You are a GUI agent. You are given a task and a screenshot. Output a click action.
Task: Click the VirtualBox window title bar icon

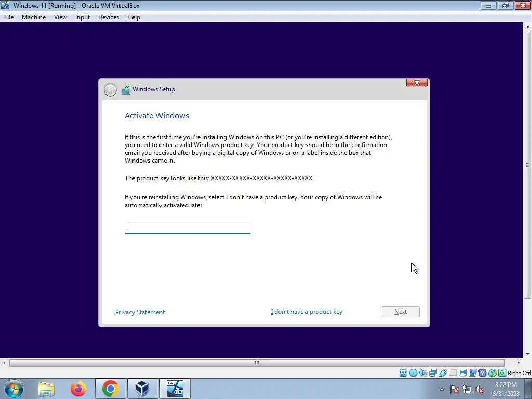5,5
